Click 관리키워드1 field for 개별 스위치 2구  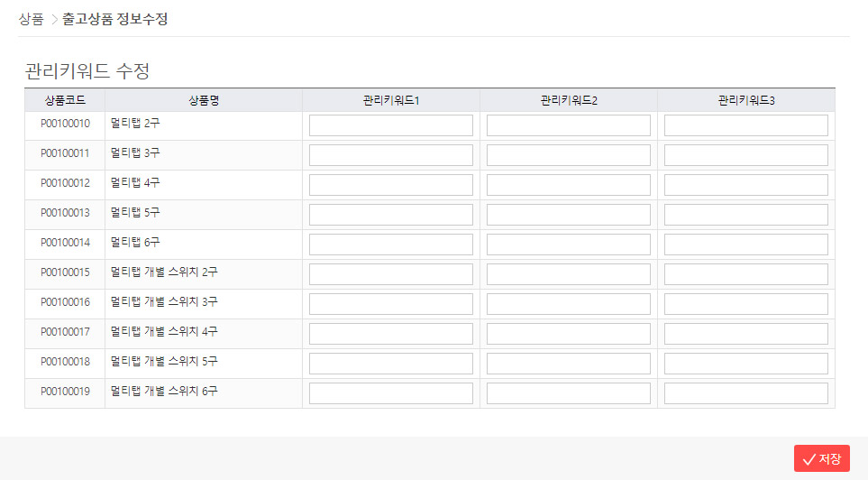(390, 274)
